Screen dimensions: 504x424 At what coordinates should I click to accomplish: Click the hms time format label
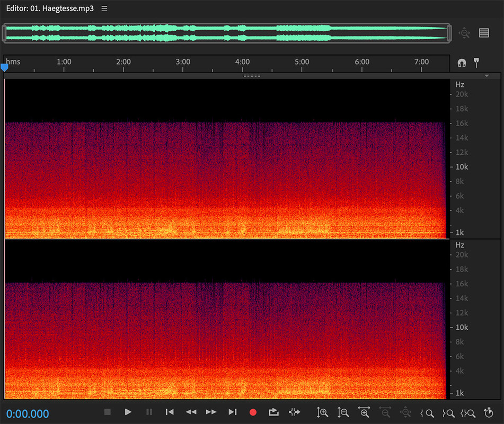coord(13,61)
